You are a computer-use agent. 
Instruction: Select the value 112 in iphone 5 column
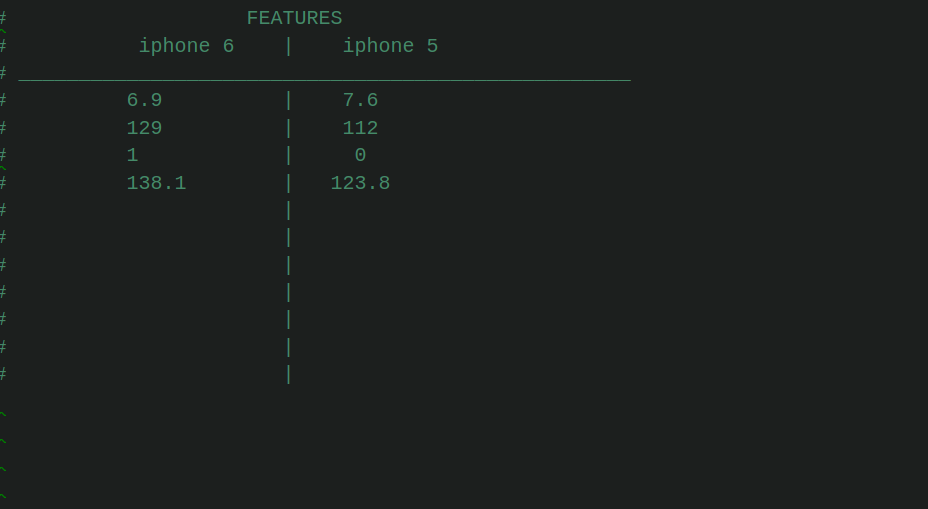point(360,128)
